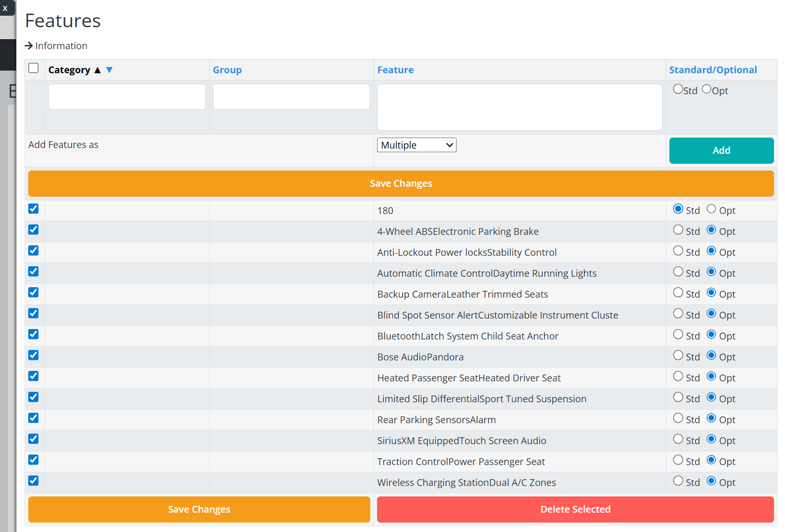The image size is (785, 532).
Task: Sort by the Feature column header
Action: coord(395,70)
